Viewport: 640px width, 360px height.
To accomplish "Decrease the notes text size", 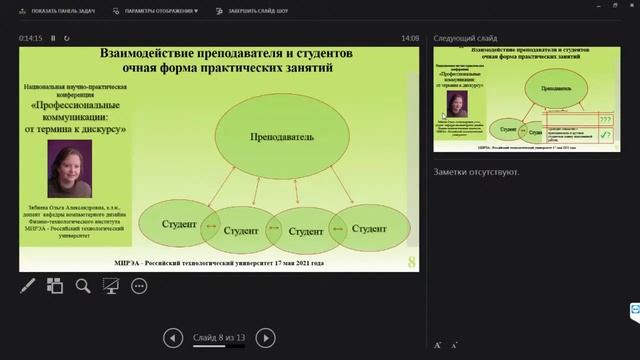I will coord(454,346).
